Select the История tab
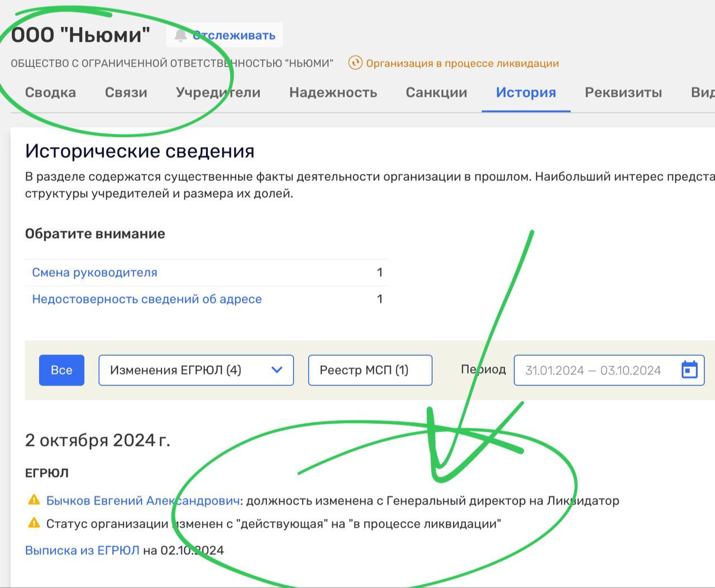 click(526, 93)
